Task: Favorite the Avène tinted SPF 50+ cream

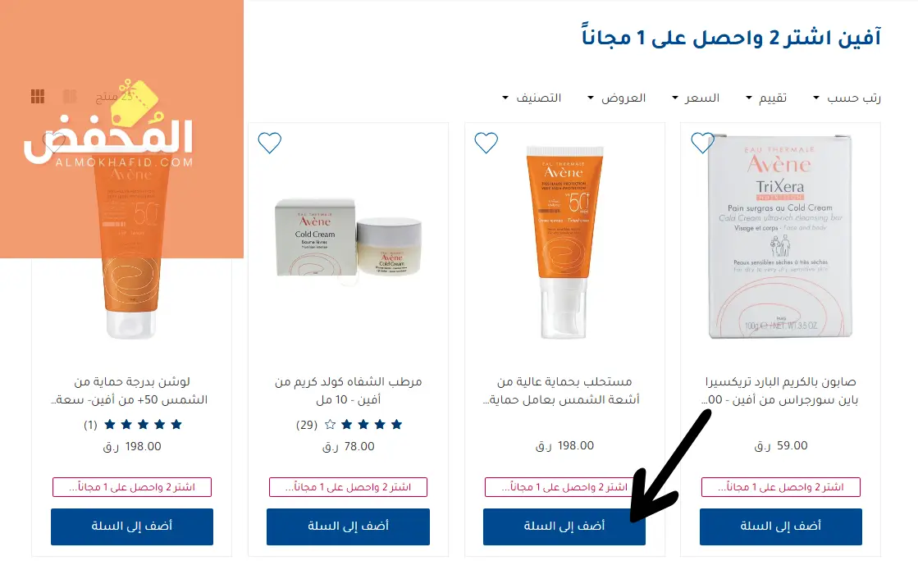Action: [x=486, y=143]
